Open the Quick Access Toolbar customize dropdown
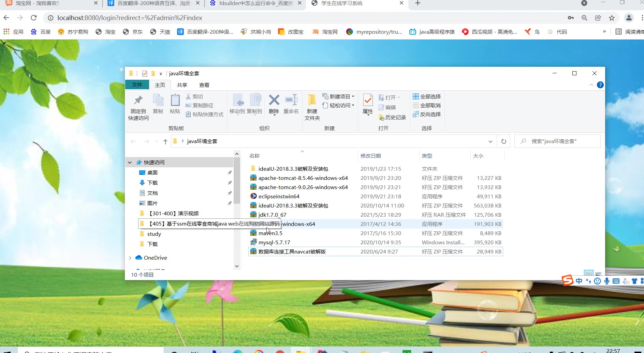The height and width of the screenshot is (353, 644). 161,74
